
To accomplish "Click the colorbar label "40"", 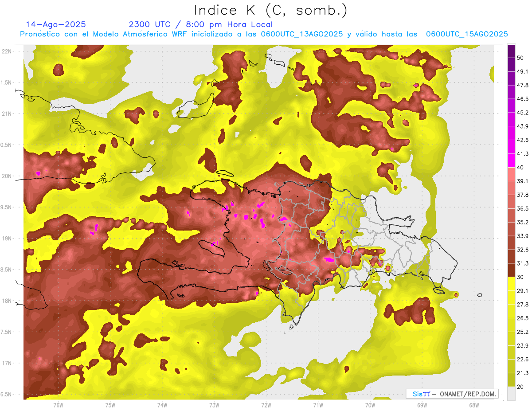I will pos(520,168).
